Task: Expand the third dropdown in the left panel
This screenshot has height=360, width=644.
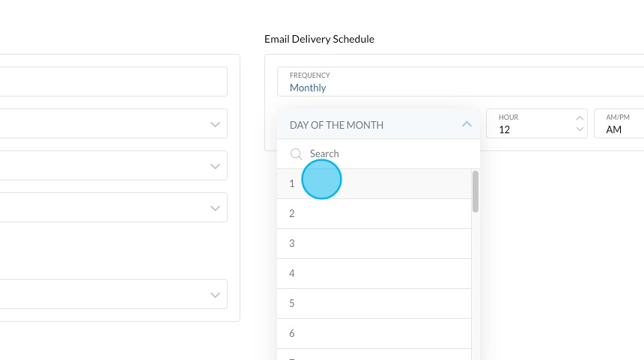Action: click(x=112, y=207)
